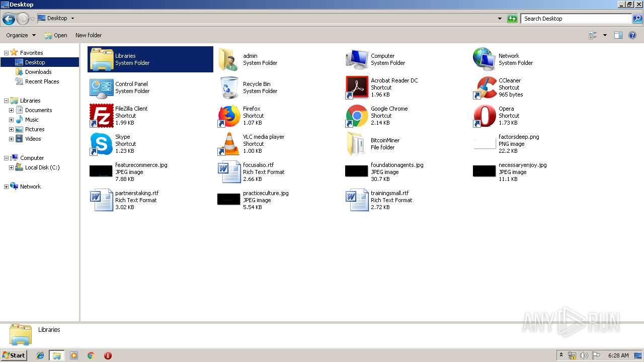Select the Opera shortcut icon

[485, 116]
